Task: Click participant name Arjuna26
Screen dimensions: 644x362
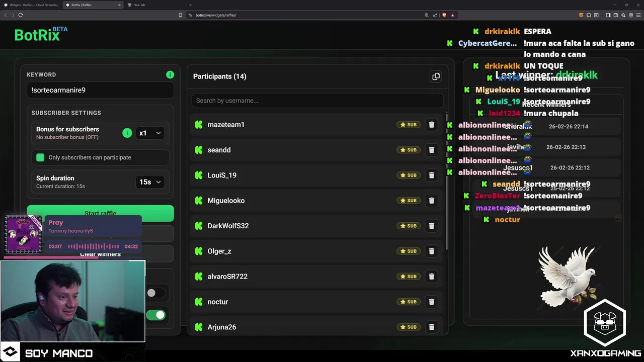Action: 222,327
